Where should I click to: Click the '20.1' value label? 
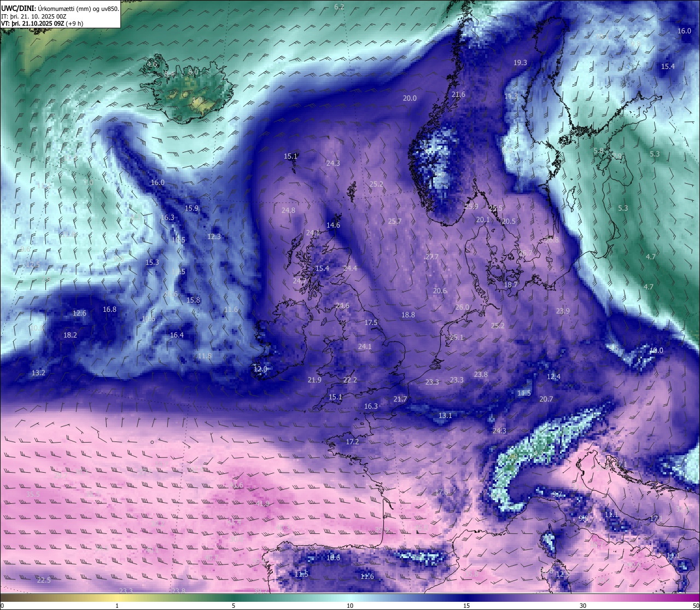(x=483, y=220)
